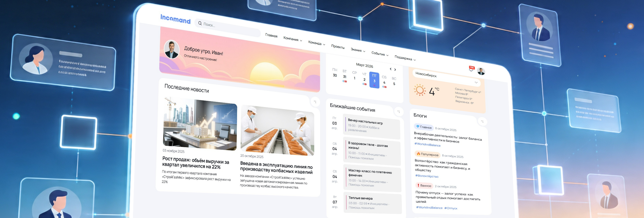Click the Incomand logo
The height and width of the screenshot is (218, 644).
tap(175, 19)
